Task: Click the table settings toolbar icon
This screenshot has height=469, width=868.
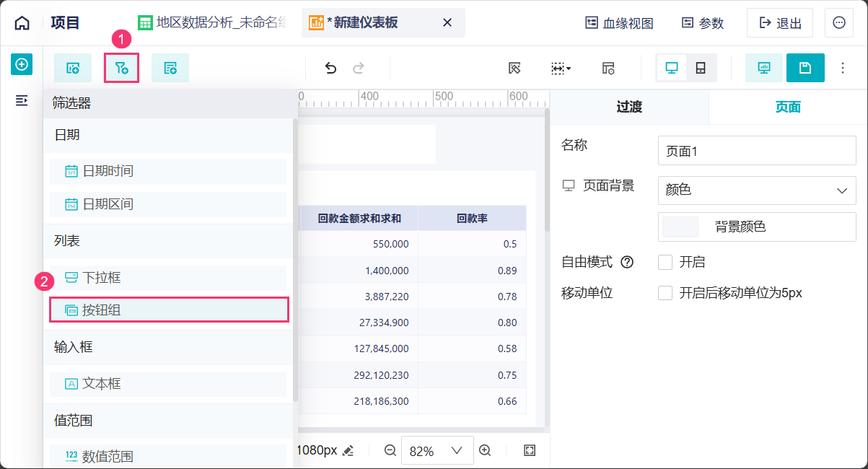Action: coord(608,68)
